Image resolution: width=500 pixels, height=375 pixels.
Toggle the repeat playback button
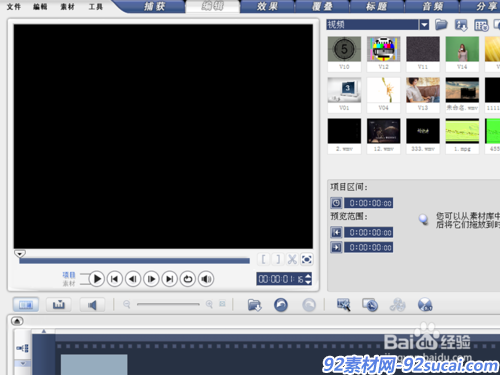tap(188, 279)
